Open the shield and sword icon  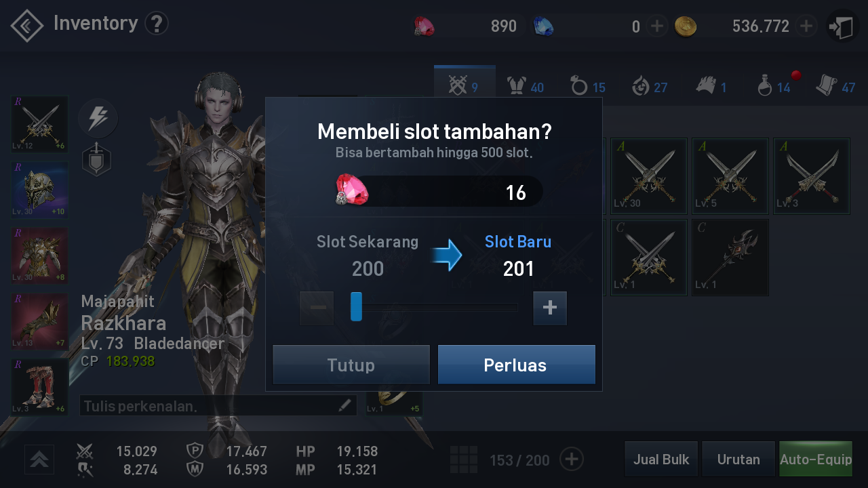(96, 159)
